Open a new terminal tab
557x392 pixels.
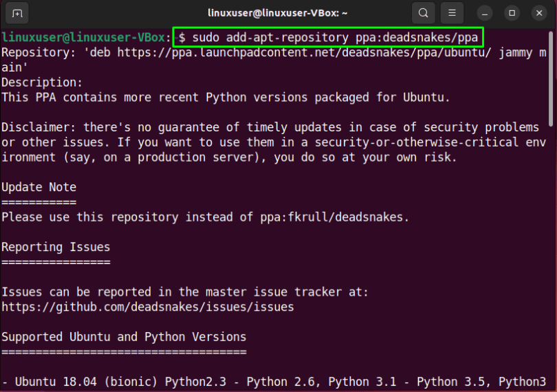pyautogui.click(x=17, y=13)
